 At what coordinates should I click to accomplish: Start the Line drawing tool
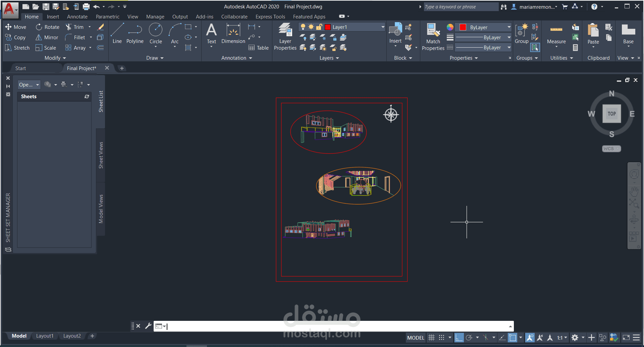[x=117, y=34]
